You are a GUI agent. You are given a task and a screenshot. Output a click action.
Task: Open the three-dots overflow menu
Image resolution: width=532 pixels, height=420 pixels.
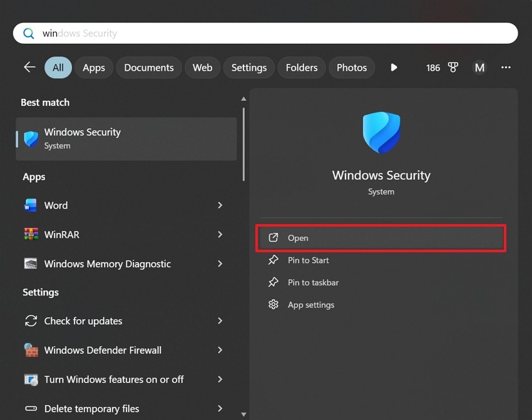tap(505, 67)
